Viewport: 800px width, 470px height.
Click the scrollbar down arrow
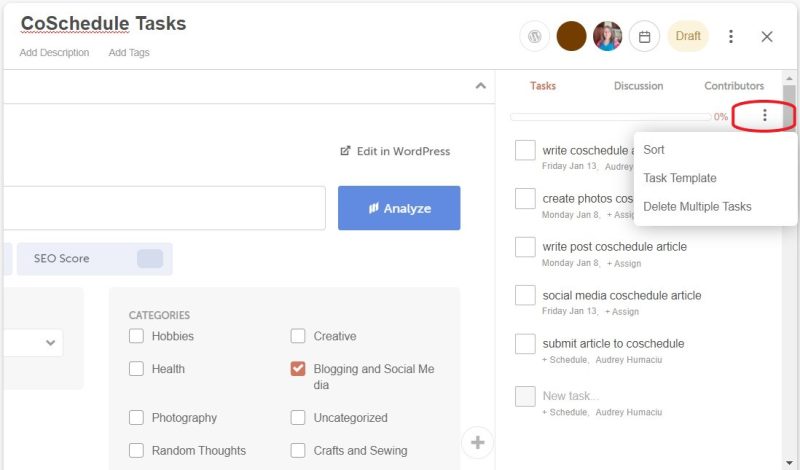789,462
